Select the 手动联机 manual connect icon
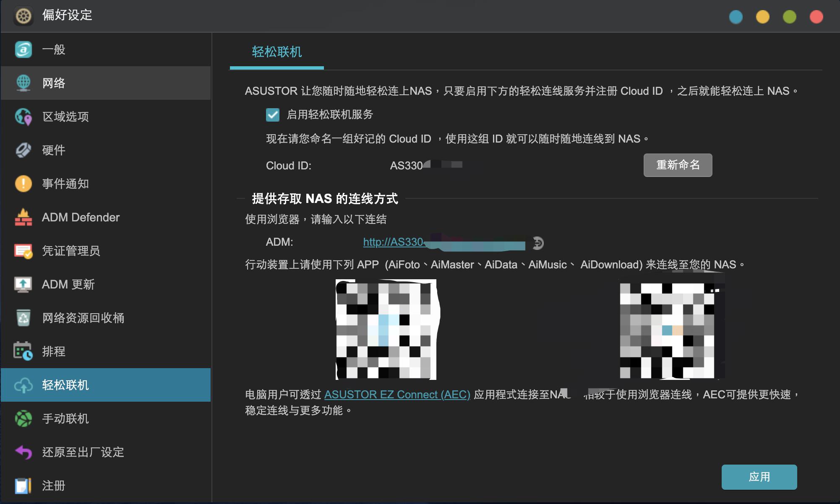This screenshot has width=840, height=504. (24, 418)
